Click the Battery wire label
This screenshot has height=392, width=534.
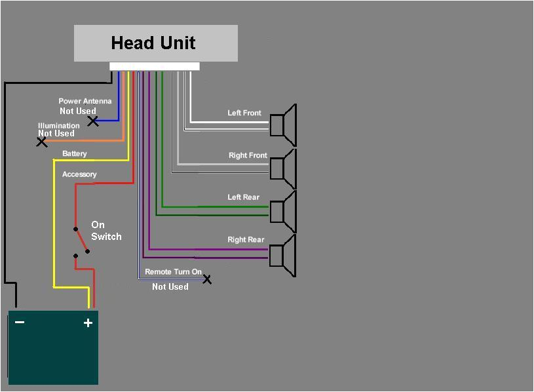click(x=74, y=153)
